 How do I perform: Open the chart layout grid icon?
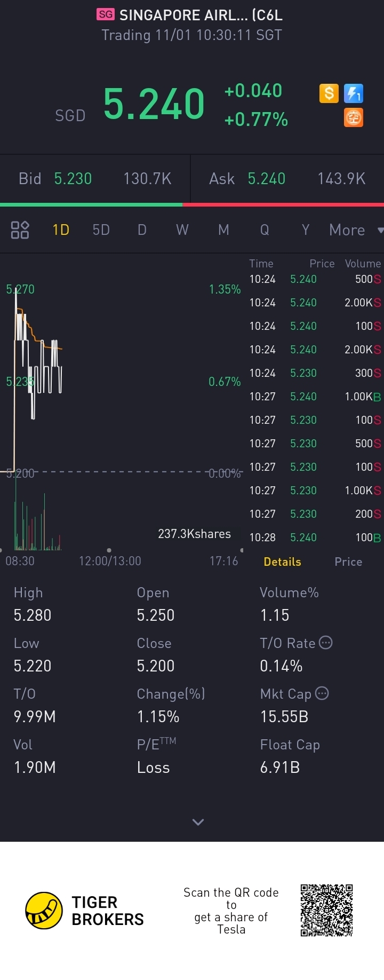click(x=20, y=230)
